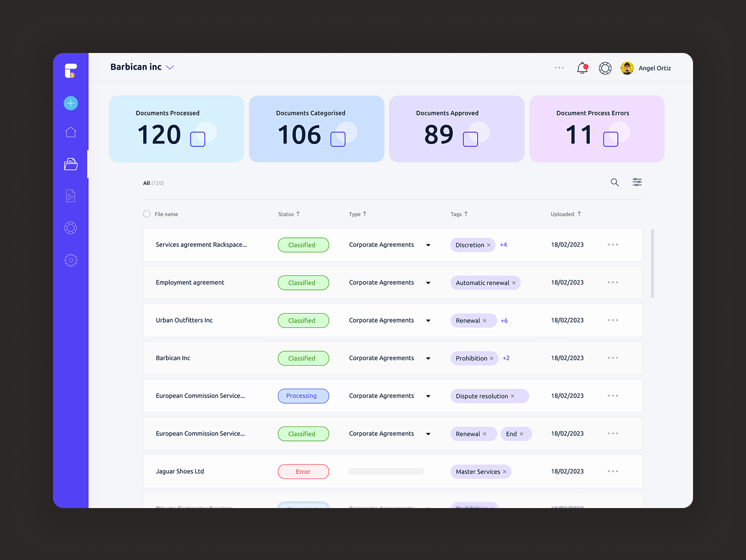
Task: Open Type dropdown for Employment agreement row
Action: 428,283
